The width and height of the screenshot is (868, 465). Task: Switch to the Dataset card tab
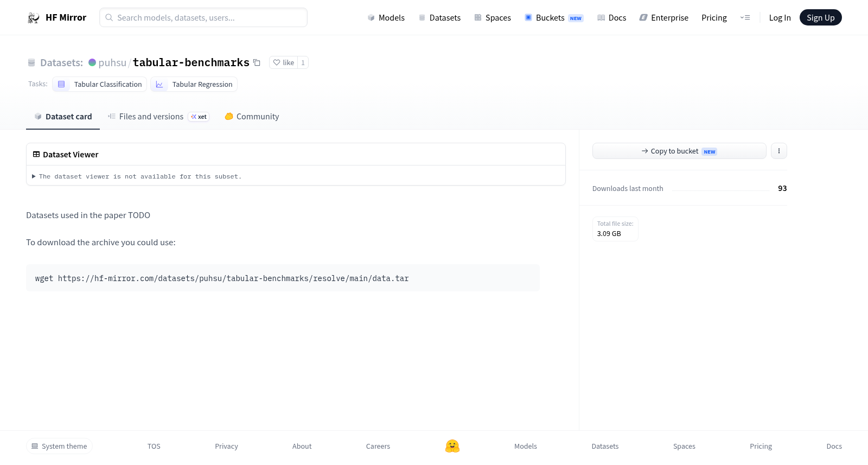click(63, 117)
